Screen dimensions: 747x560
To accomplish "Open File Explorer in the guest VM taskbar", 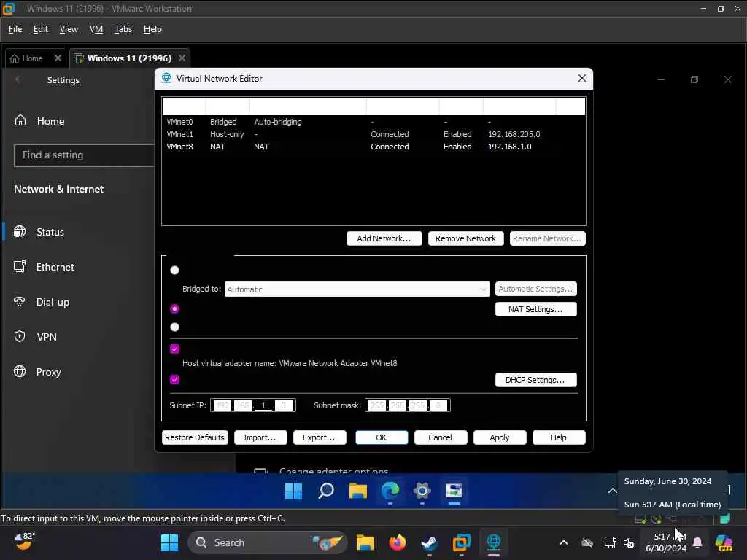I will 357,491.
